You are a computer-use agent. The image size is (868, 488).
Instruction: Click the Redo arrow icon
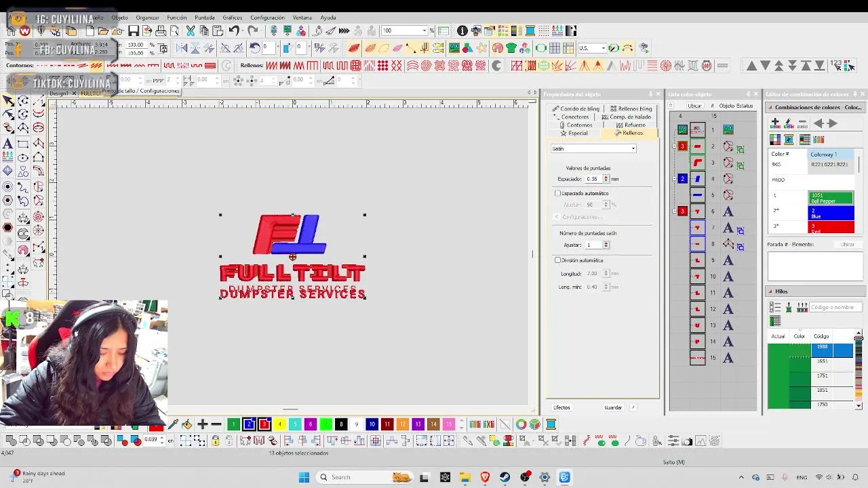252,31
